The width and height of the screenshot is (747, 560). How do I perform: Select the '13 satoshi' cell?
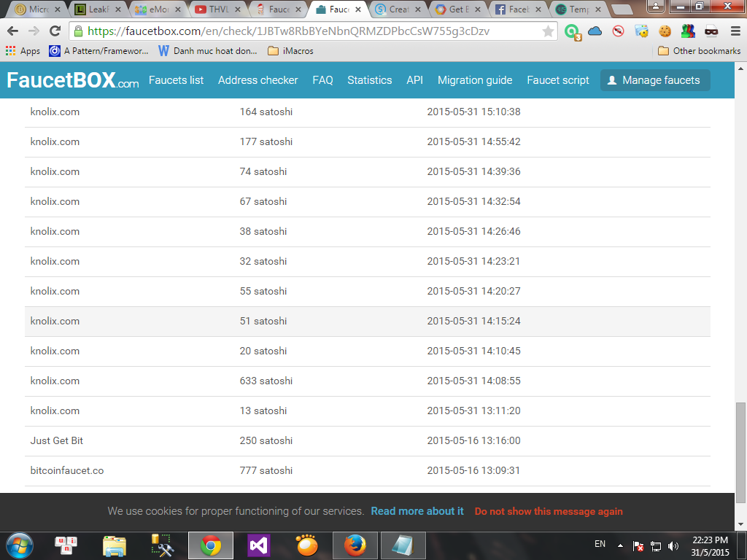point(263,411)
